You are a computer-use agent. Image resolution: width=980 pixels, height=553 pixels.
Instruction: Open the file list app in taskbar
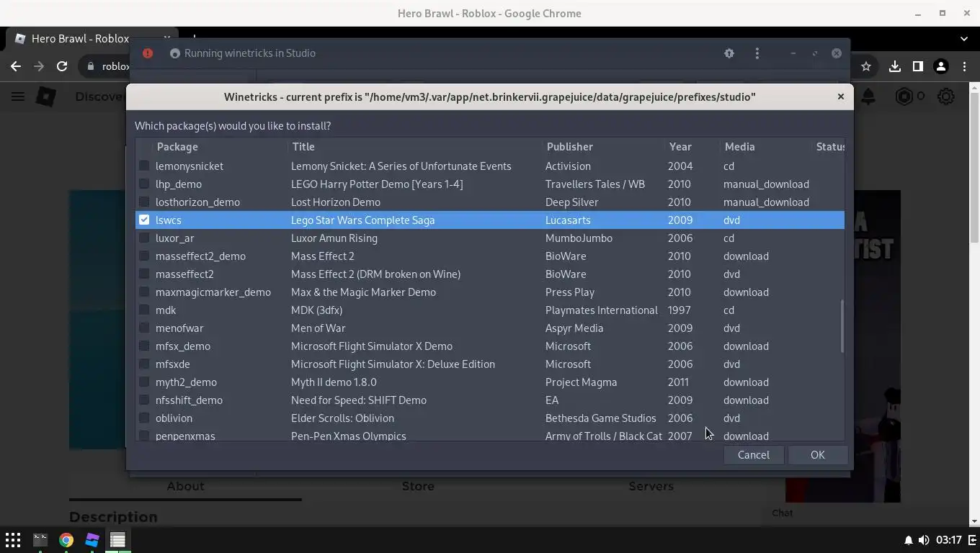tap(117, 540)
